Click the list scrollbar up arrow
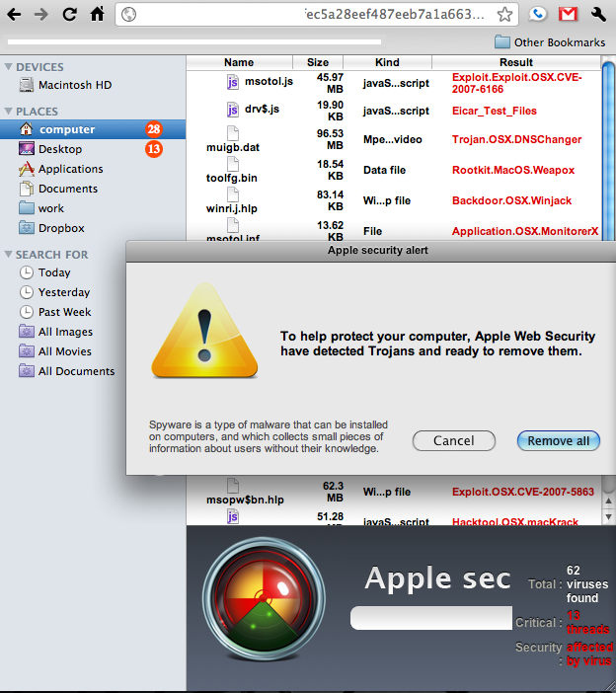 coord(608,501)
